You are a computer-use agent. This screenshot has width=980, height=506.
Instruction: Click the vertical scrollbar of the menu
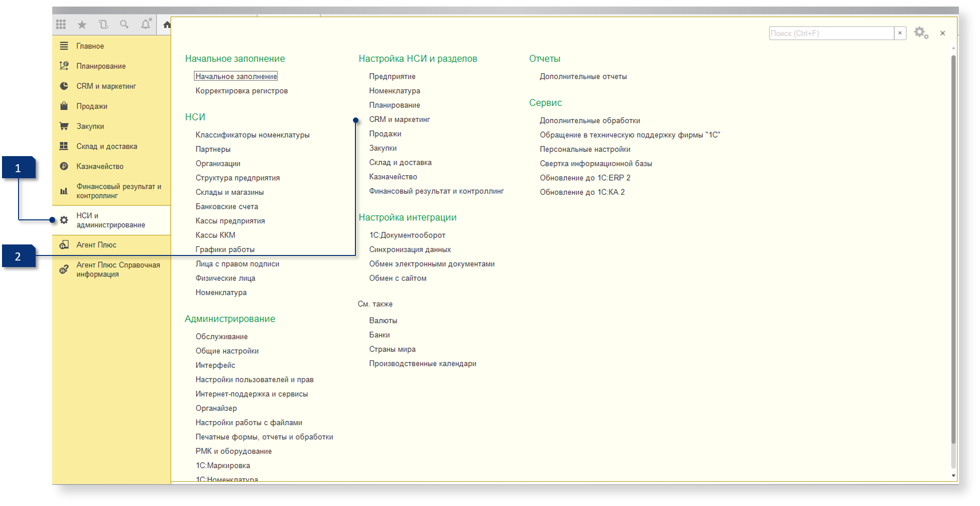point(953,248)
